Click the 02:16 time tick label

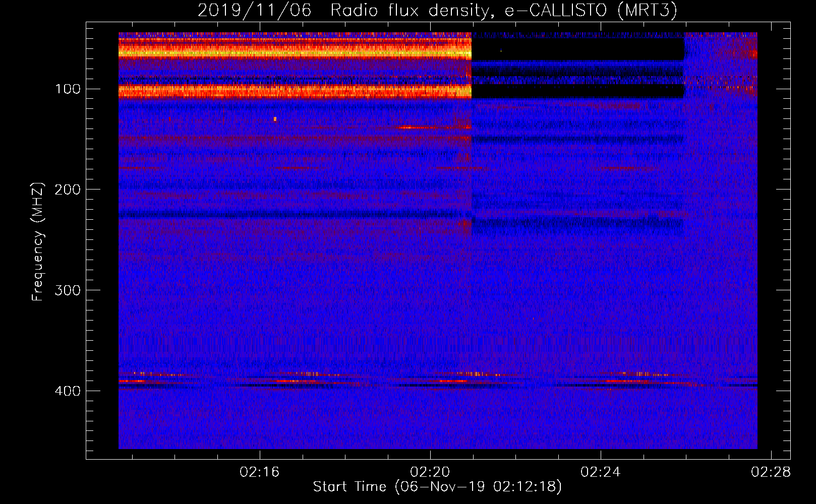point(260,472)
